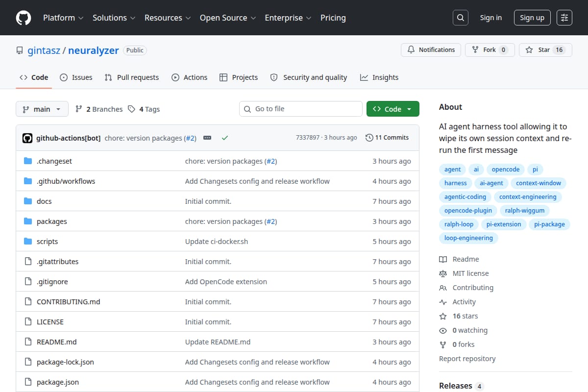Click the MIT license scale icon
Screen dimensions: 588x392
(x=443, y=273)
